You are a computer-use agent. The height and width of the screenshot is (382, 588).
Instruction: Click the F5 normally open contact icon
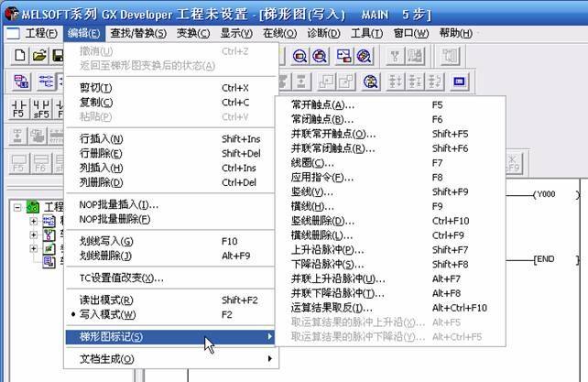17,109
